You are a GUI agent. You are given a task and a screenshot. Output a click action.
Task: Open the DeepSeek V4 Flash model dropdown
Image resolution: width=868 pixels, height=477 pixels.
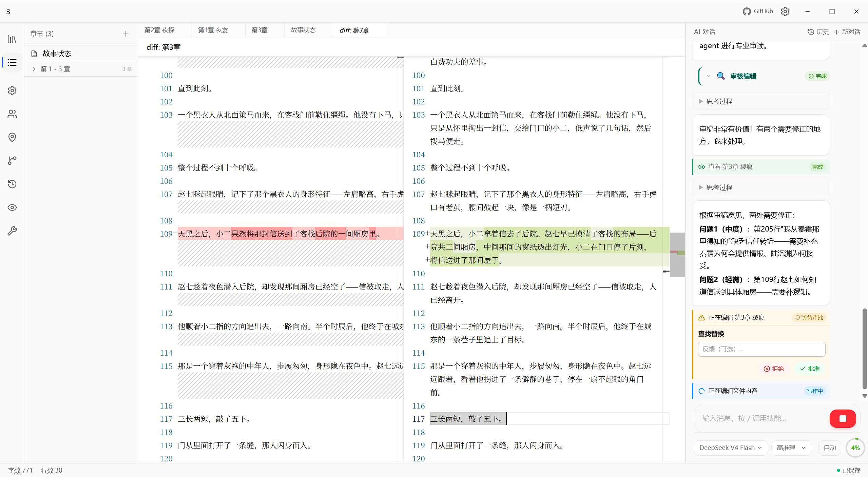(731, 448)
